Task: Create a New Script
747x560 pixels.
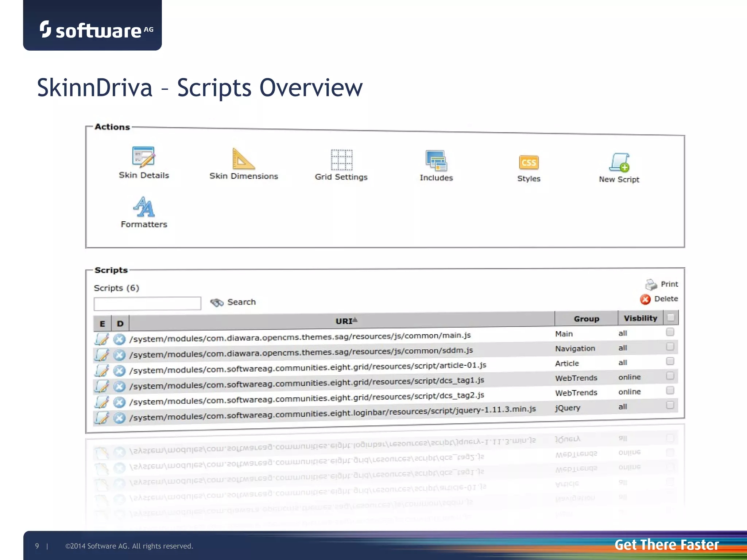Action: click(x=619, y=163)
